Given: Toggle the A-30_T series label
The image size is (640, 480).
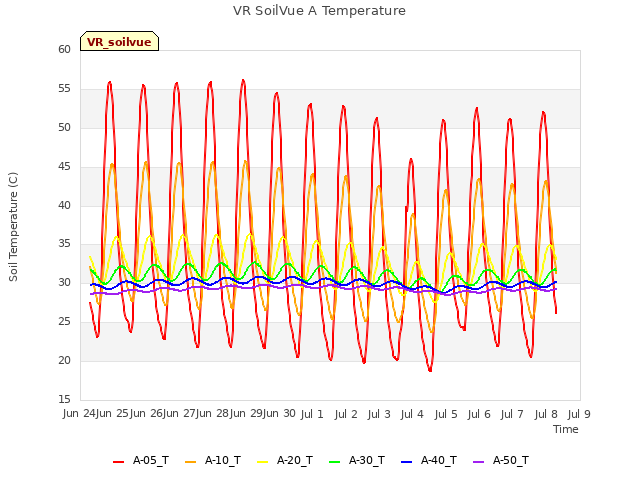Looking at the screenshot, I should [367, 461].
